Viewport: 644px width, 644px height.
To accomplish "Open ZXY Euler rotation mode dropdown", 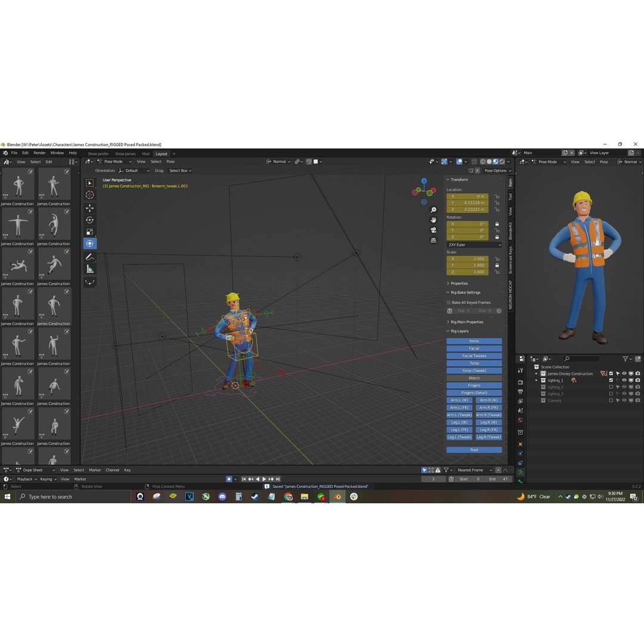I will [x=474, y=245].
